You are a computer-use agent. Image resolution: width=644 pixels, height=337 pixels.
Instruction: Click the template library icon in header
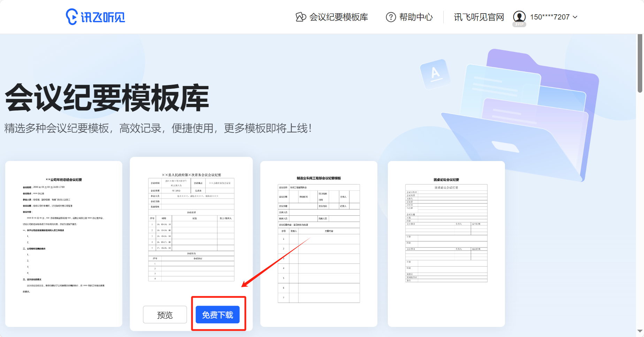click(300, 17)
